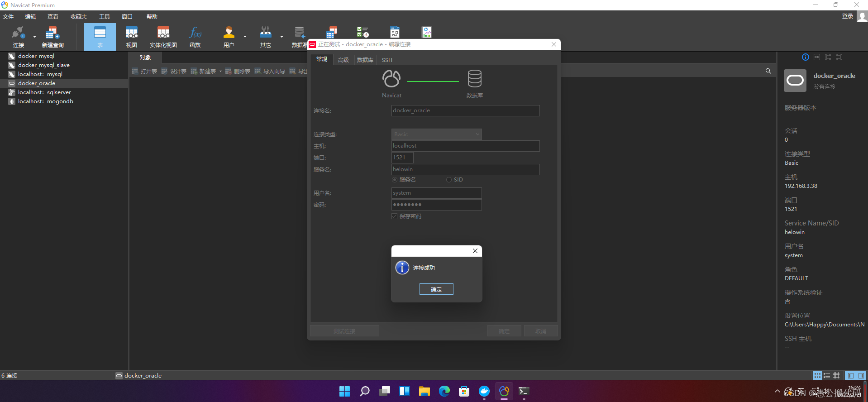868x402 pixels.
Task: Click the search magnifier in the object pane
Action: coord(768,71)
